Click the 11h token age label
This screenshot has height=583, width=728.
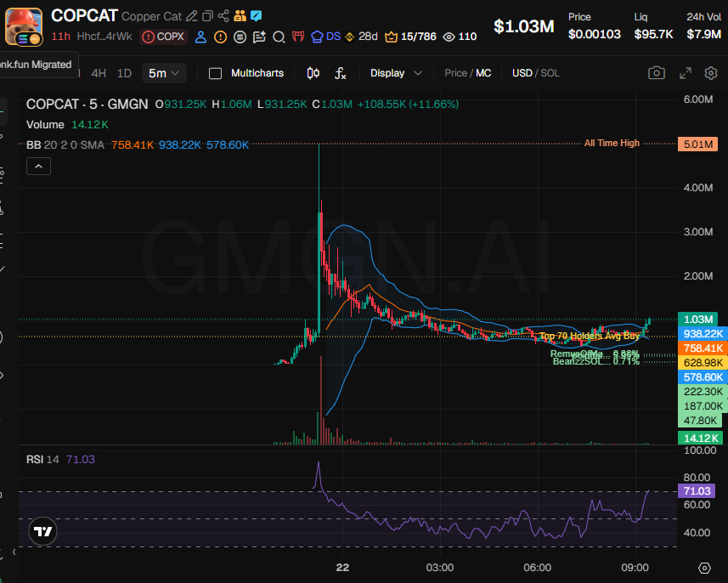pos(60,37)
